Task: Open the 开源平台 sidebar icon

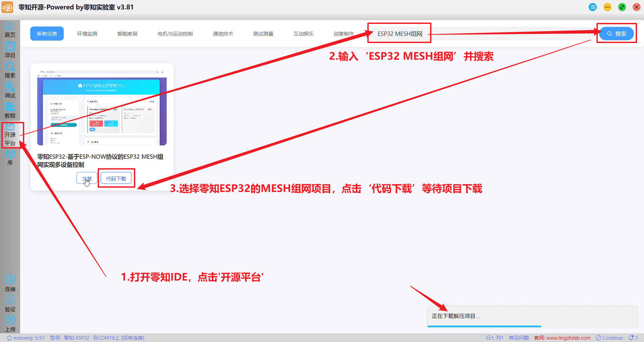Action: (x=10, y=135)
